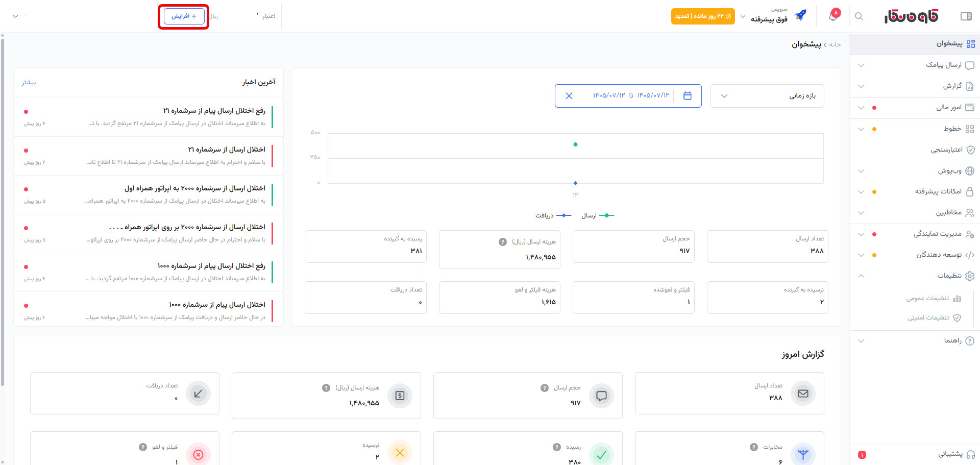Clear the date range with X icon

(569, 96)
